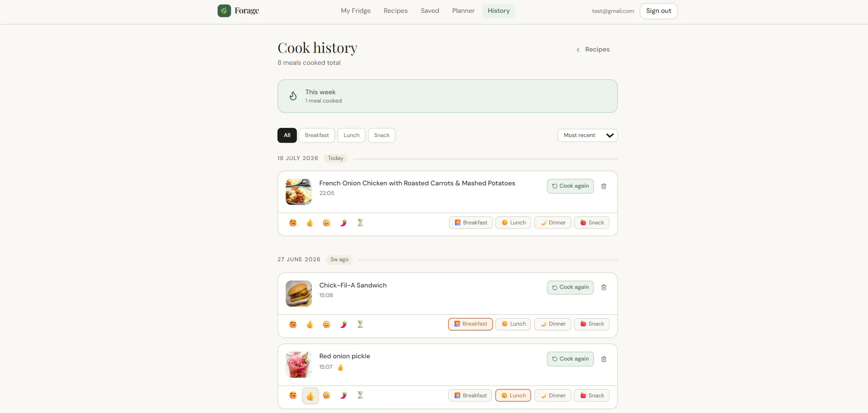Tag Chick-Fil-A Sandwich as Snack
Viewport: 868px width, 413px height.
[592, 324]
